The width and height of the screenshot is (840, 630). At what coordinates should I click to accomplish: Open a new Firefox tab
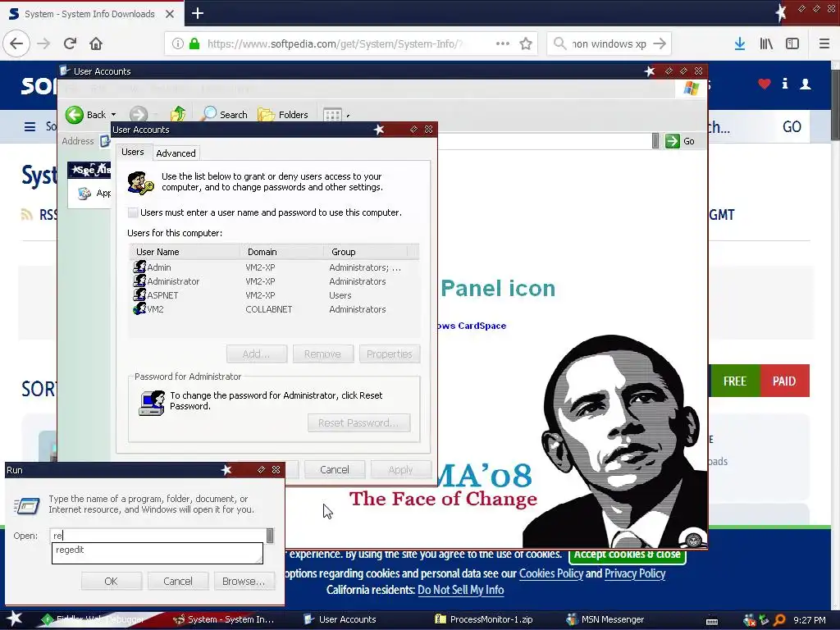[x=197, y=13]
